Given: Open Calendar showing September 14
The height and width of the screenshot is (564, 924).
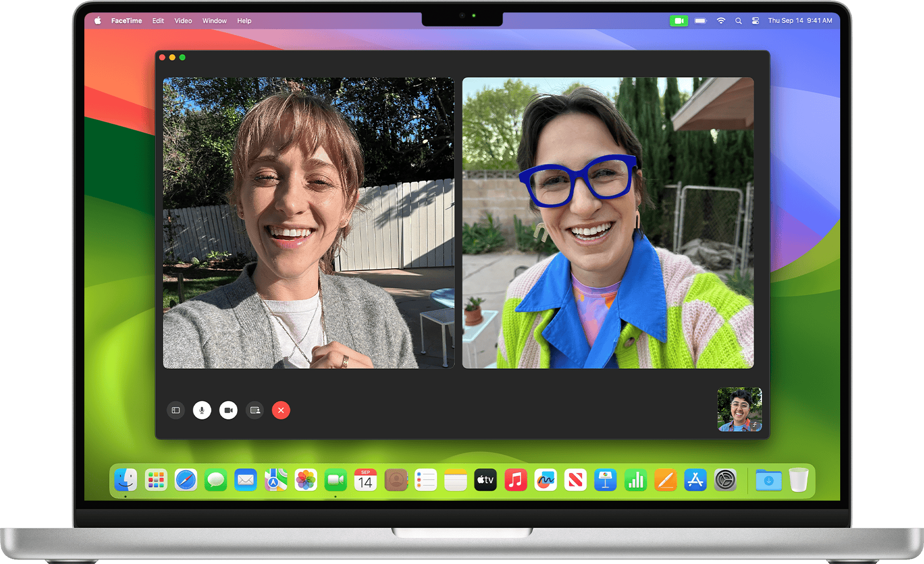Looking at the screenshot, I should click(x=365, y=480).
